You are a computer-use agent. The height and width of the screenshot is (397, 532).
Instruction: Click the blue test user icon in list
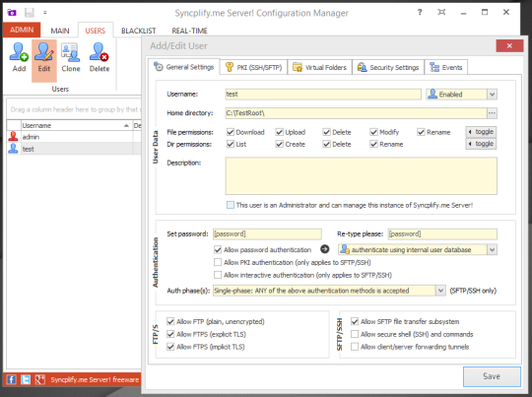(x=13, y=149)
